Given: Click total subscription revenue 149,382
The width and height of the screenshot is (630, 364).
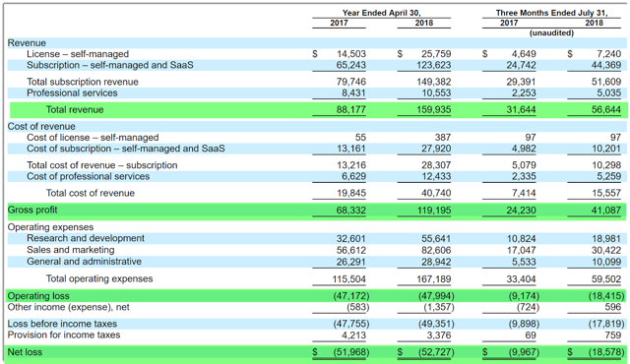Looking at the screenshot, I should pyautogui.click(x=433, y=82).
